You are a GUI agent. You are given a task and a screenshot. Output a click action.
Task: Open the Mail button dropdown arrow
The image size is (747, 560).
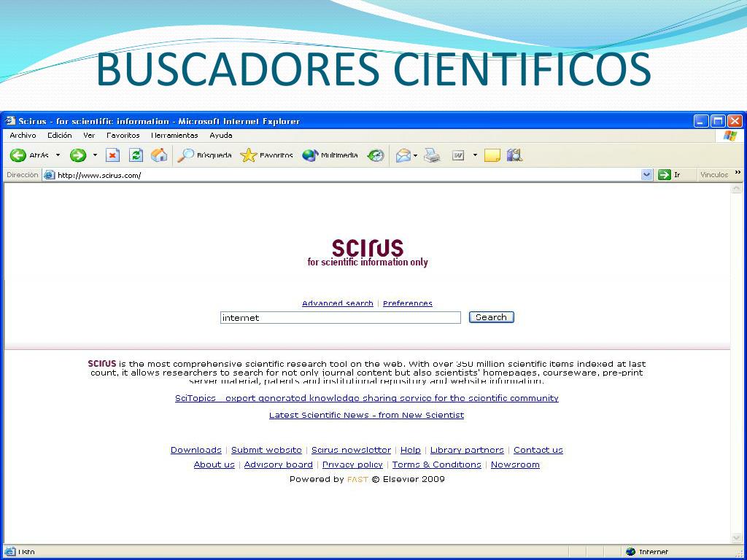coord(415,155)
